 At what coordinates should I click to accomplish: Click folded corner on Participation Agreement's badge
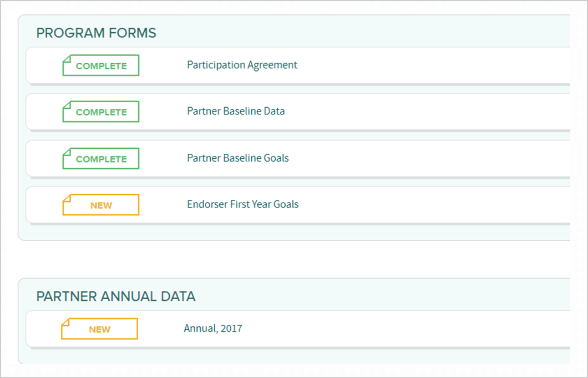[67, 58]
